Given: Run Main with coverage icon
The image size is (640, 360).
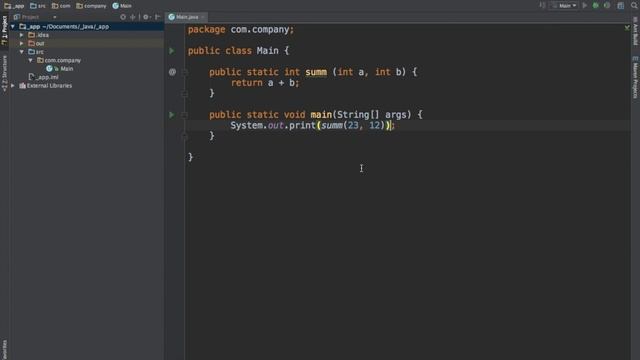Looking at the screenshot, I should tap(607, 6).
